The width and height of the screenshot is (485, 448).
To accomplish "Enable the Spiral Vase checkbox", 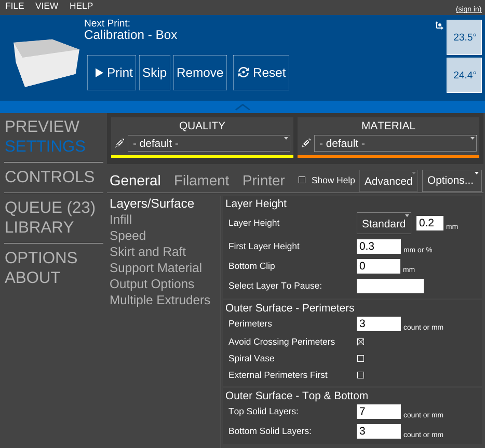I will [361, 359].
